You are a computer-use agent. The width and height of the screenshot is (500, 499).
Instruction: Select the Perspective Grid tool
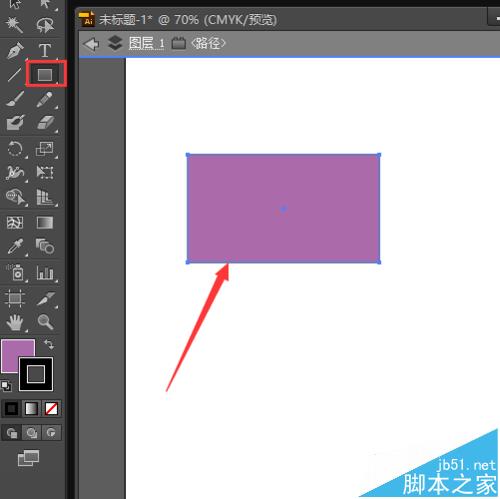(45, 197)
